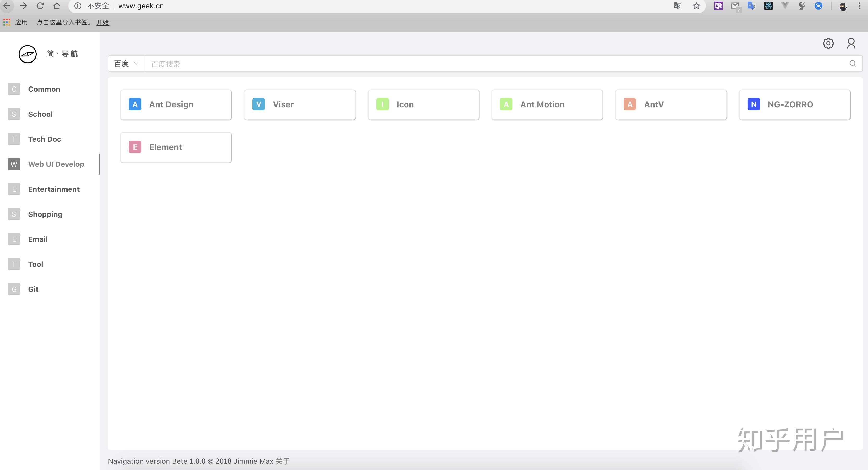868x470 pixels.
Task: Click the N icon for NG-ZORRO
Action: tap(754, 104)
